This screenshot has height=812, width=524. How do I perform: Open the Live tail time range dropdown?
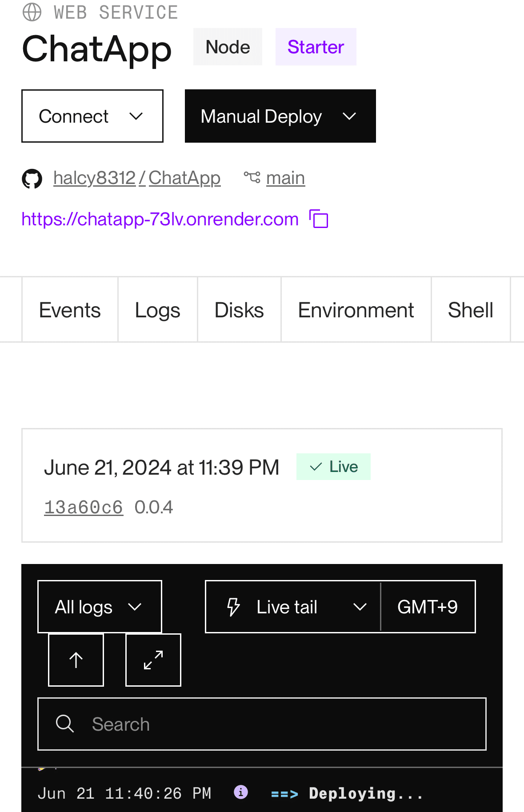[293, 607]
